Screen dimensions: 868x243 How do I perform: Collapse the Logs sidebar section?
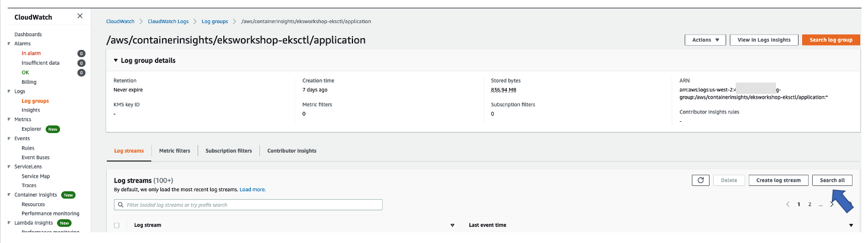9,91
